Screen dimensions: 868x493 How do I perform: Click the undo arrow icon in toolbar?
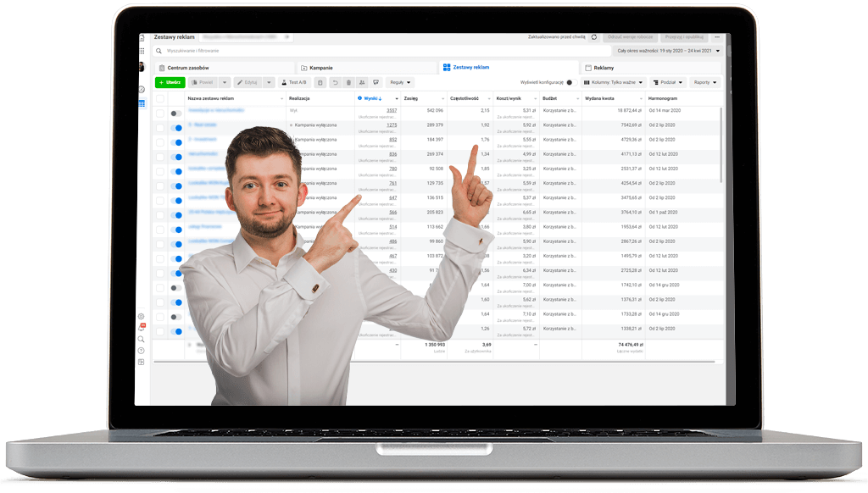[335, 82]
